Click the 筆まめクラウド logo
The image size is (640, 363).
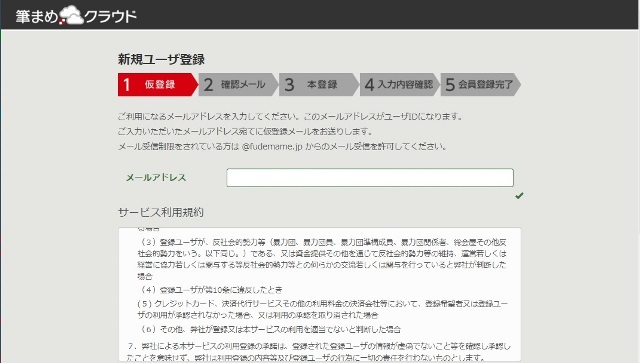click(76, 16)
